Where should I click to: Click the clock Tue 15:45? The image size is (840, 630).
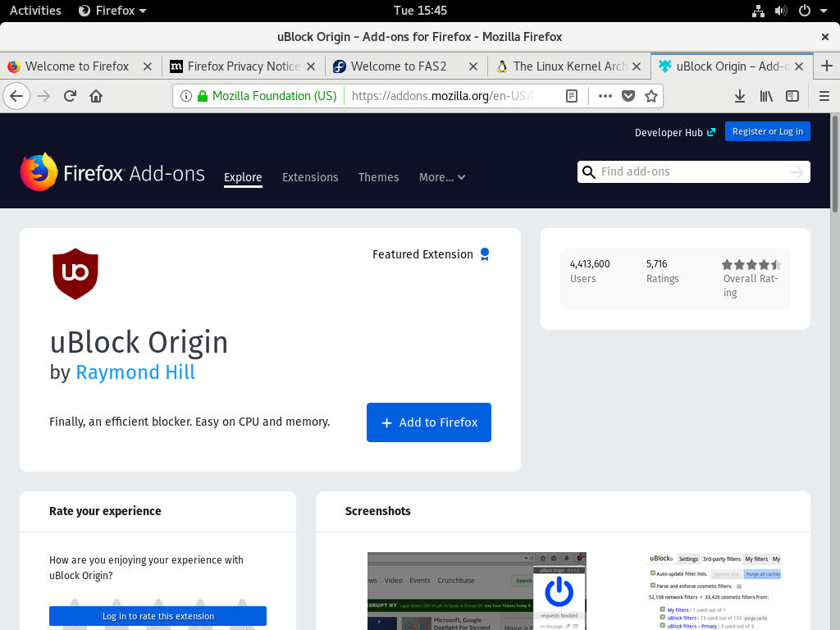coord(420,11)
